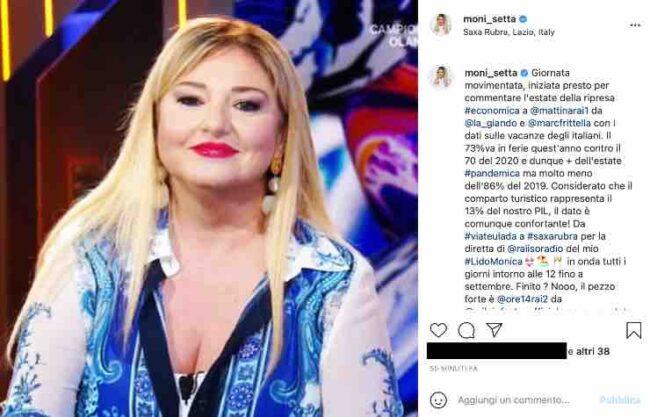
Task: Open #saxarubra hashtag
Action: 552,236
